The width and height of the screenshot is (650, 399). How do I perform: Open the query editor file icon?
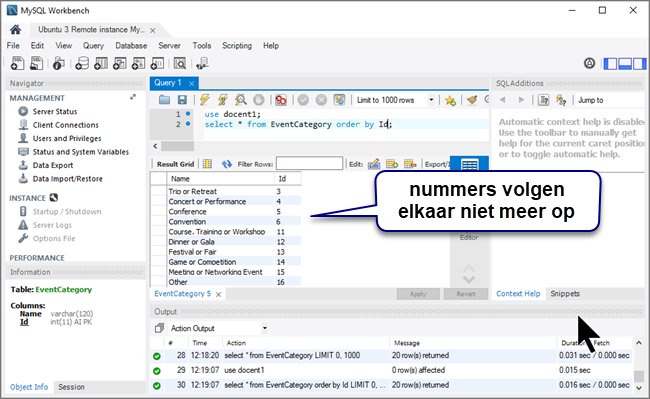pyautogui.click(x=165, y=100)
